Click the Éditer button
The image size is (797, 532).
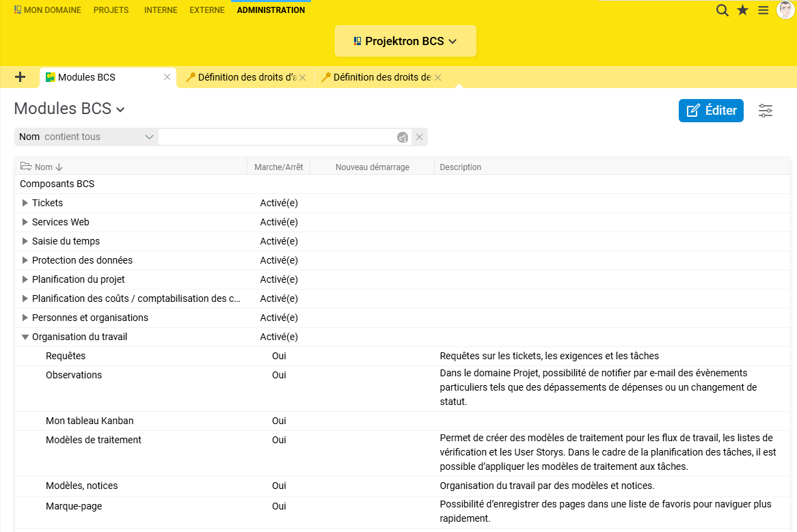tap(711, 111)
